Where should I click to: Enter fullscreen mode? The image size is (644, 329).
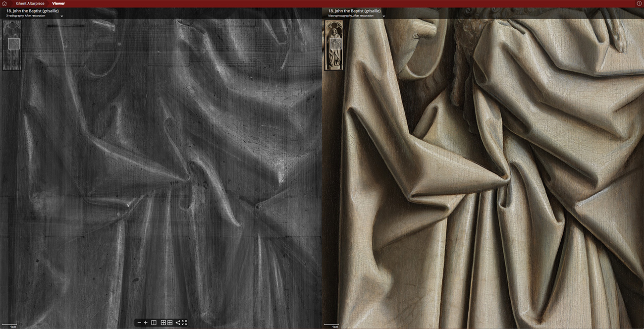(x=184, y=323)
